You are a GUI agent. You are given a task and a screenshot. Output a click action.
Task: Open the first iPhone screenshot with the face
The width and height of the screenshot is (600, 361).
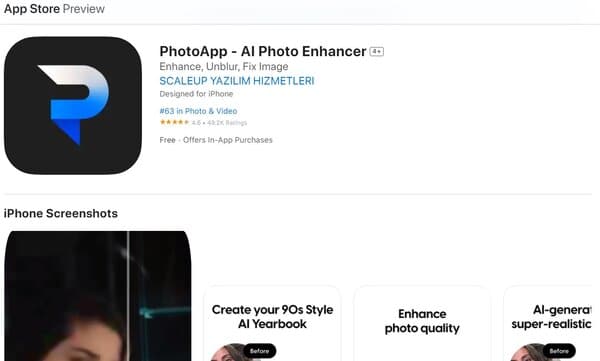point(98,296)
